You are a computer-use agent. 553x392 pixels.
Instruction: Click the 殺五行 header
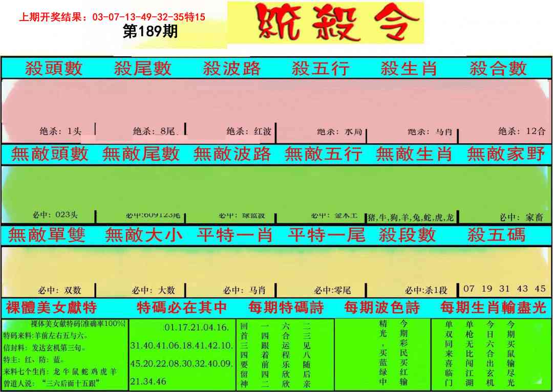(320, 69)
